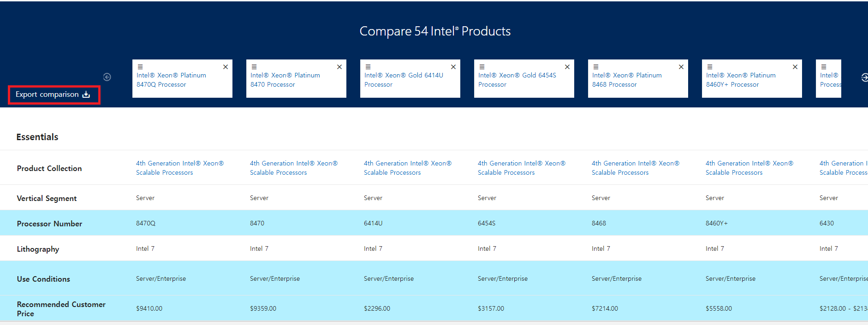The height and width of the screenshot is (325, 868).
Task: Remove Gold 6454S Processor from comparison
Action: click(567, 67)
